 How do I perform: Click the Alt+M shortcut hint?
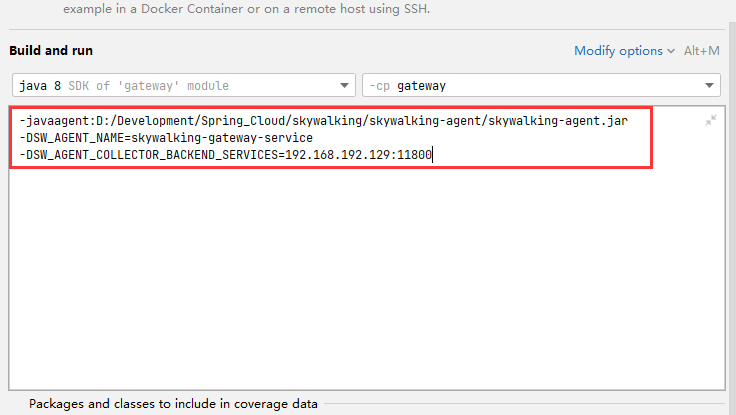tap(701, 51)
